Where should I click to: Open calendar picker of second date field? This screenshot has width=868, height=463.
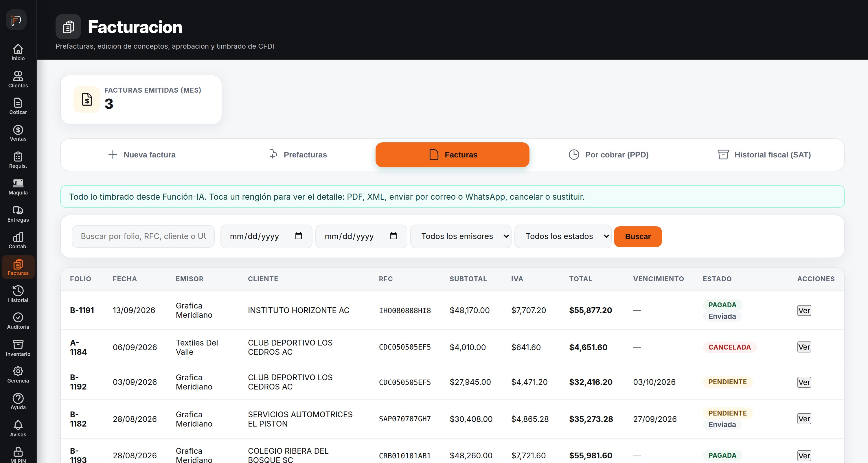coord(393,236)
